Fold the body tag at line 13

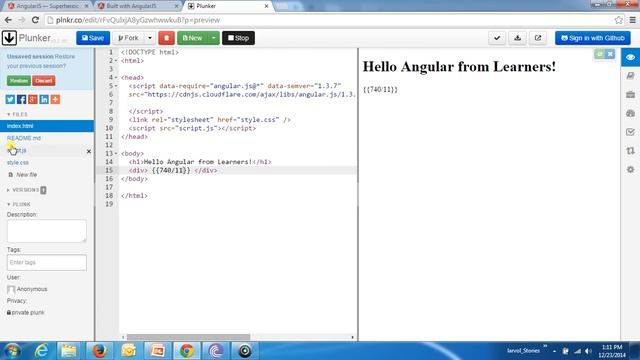[x=116, y=153]
